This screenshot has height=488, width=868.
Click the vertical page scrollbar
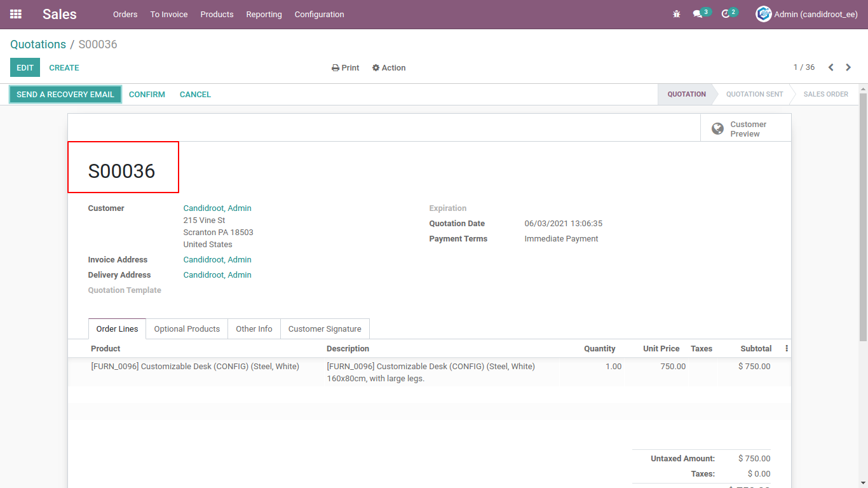tap(864, 216)
